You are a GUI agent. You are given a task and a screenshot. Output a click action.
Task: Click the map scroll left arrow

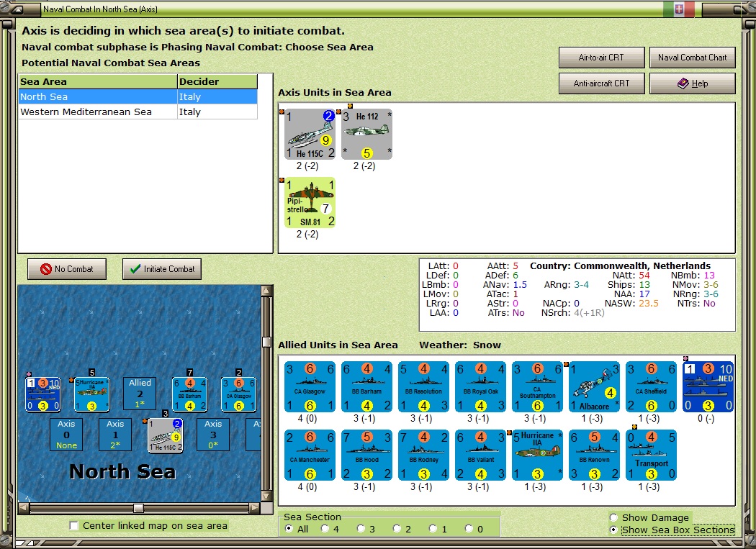pyautogui.click(x=24, y=507)
